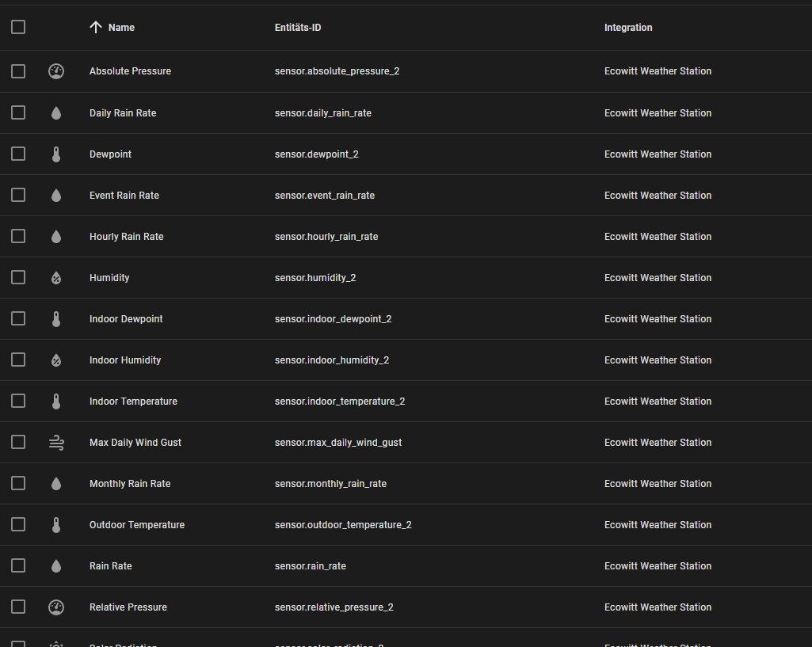Screen dimensions: 812x647
Task: Check the Rain Rate row checkbox
Action: (x=17, y=565)
